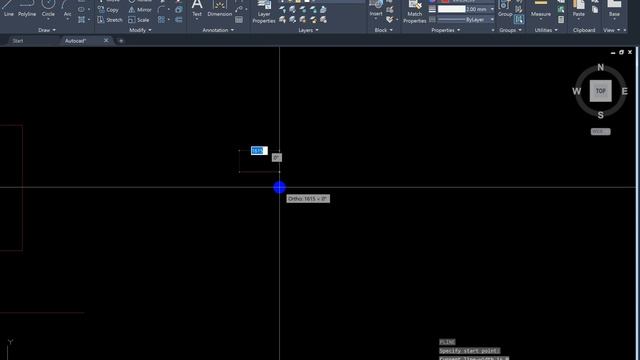Click the calculator icon in Utilities panel
Screen dimensions: 640x360
561,20
